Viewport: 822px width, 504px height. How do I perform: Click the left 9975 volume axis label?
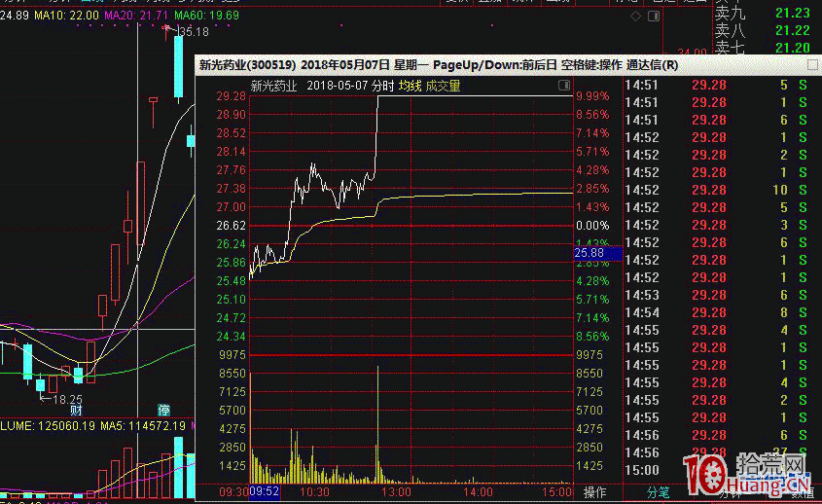click(232, 355)
